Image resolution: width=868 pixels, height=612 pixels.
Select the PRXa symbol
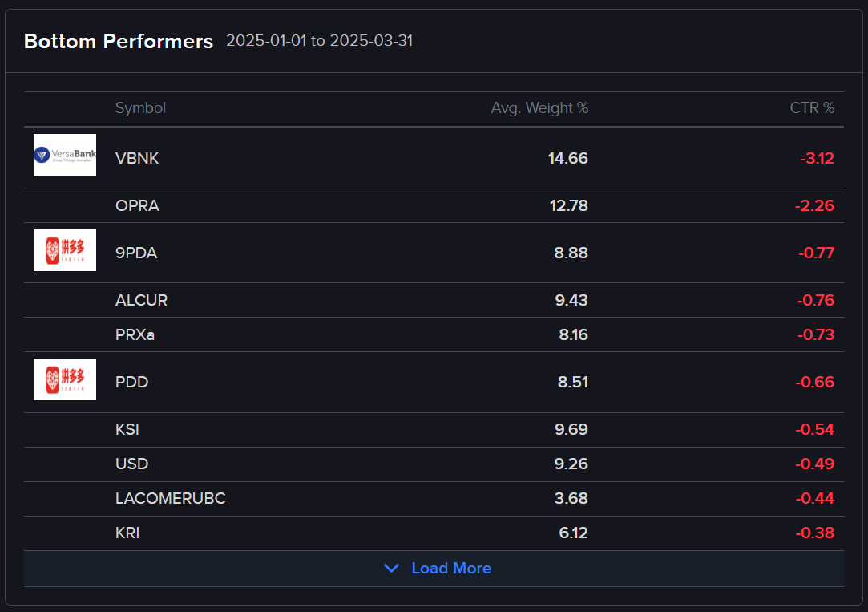135,334
